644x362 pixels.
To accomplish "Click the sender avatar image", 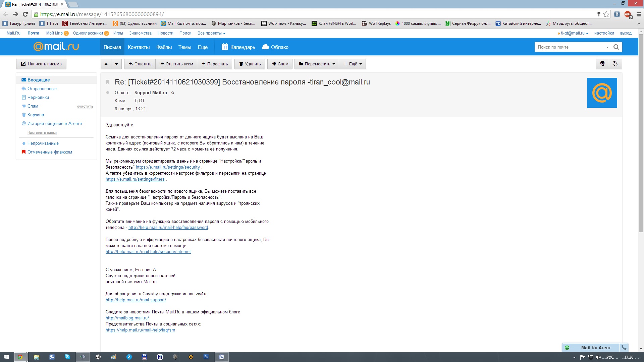I will (x=602, y=93).
